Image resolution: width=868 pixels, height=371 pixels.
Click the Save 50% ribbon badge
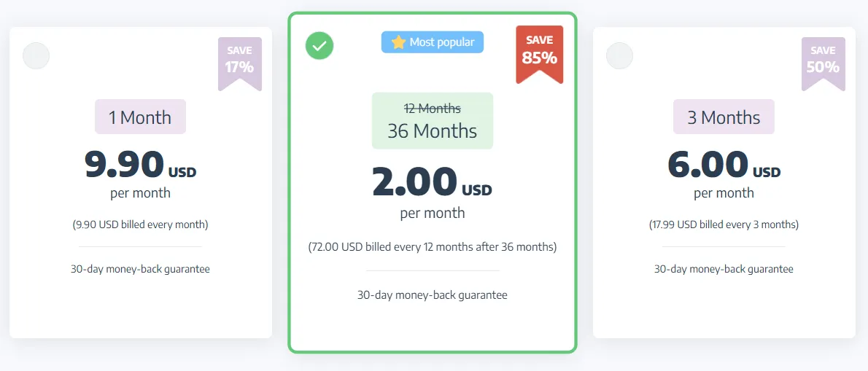[x=823, y=62]
